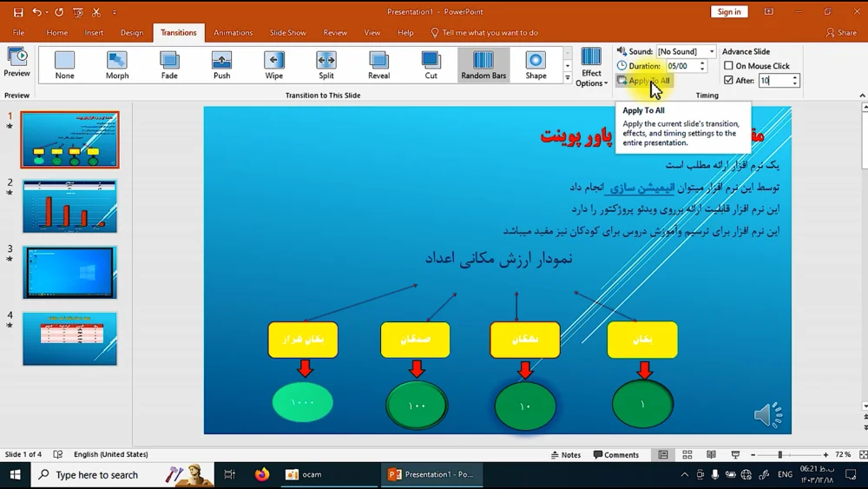
Task: Switch to Slide Sorter view
Action: click(x=687, y=454)
